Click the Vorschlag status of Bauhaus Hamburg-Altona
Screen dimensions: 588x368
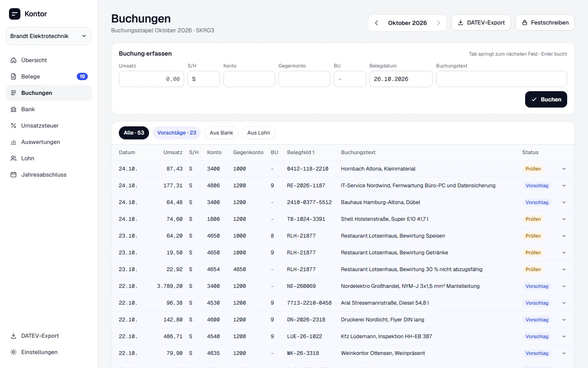[537, 202]
